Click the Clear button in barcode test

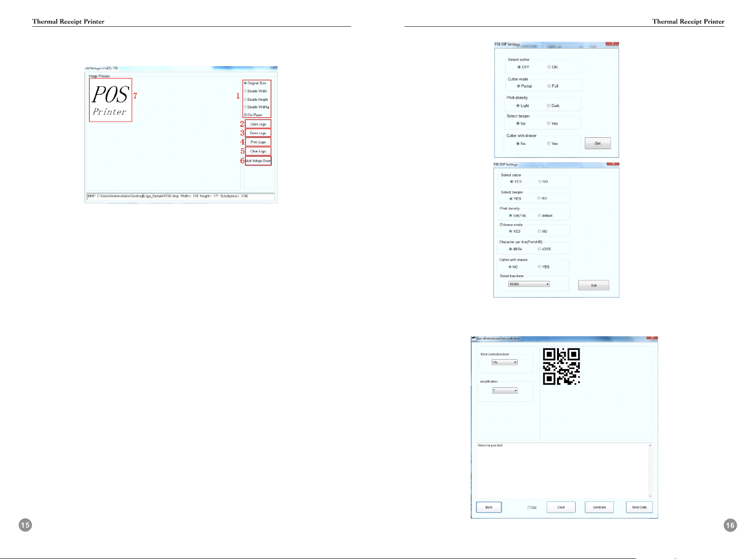click(561, 507)
